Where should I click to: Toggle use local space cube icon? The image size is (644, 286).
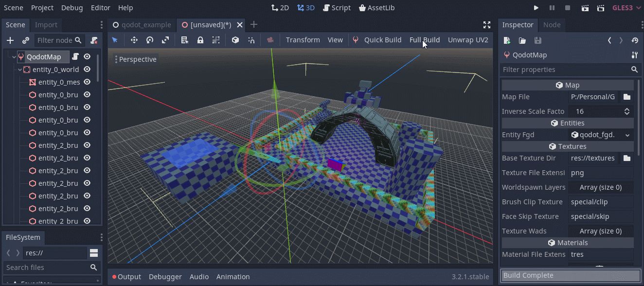point(235,40)
